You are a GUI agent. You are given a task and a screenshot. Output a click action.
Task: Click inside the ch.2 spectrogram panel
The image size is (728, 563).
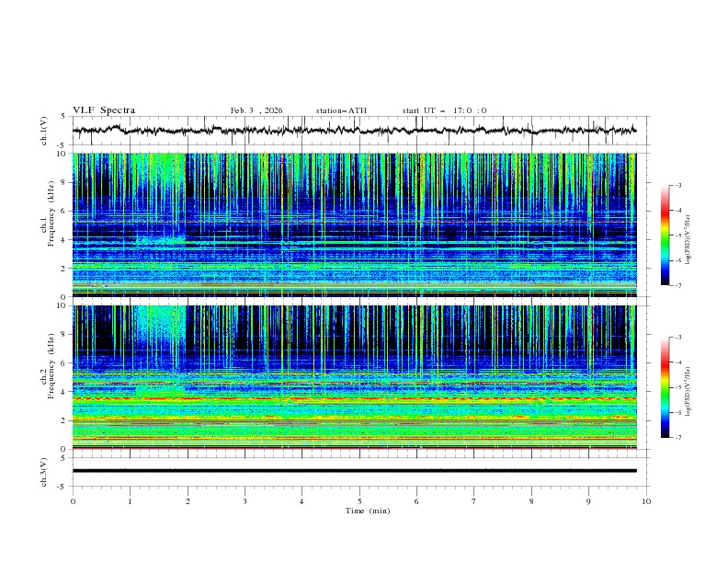click(x=358, y=377)
